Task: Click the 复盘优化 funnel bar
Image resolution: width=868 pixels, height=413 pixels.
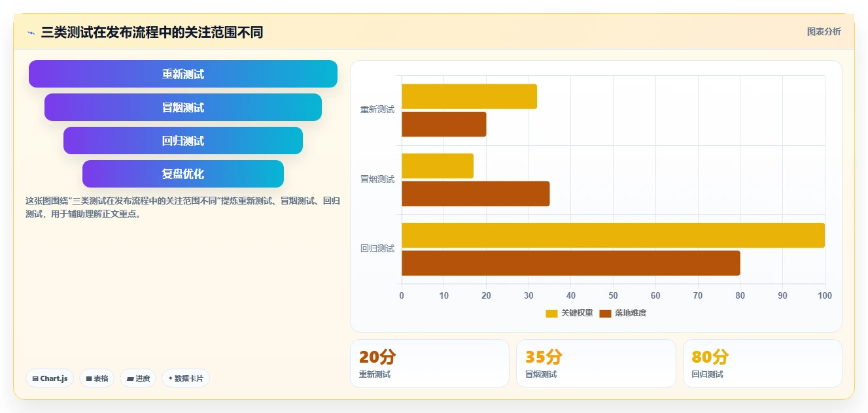Action: [183, 174]
